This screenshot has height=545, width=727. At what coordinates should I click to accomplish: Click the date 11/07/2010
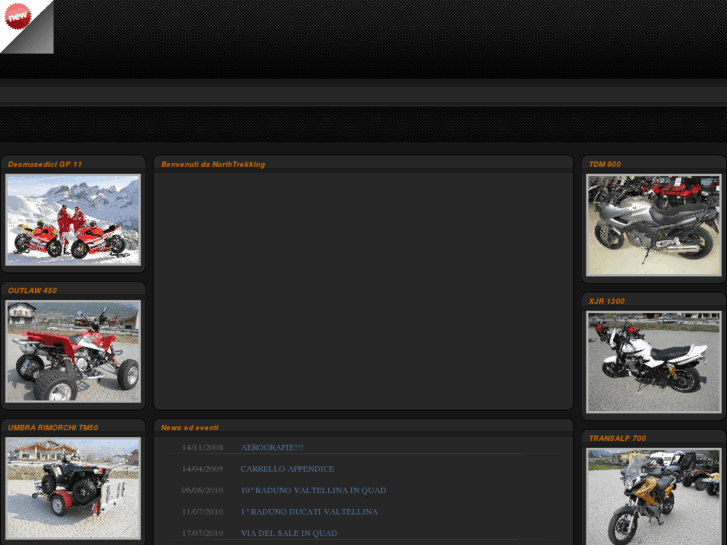tap(202, 512)
